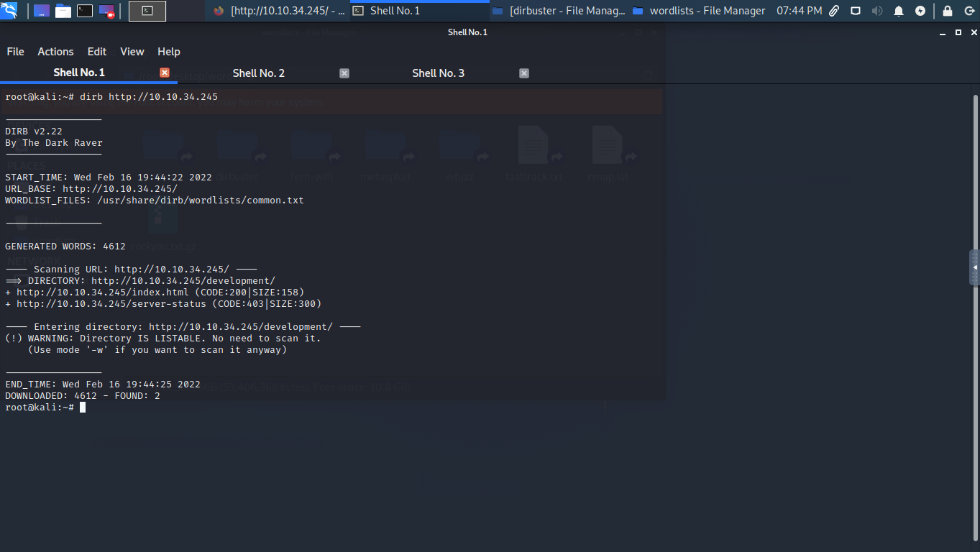Switch to Shell No. 1 taskbar entry
The image size is (980, 552).
(421, 11)
